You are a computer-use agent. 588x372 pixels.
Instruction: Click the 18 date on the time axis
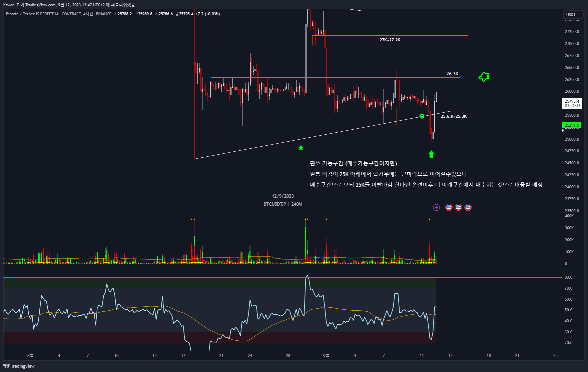pyautogui.click(x=489, y=355)
